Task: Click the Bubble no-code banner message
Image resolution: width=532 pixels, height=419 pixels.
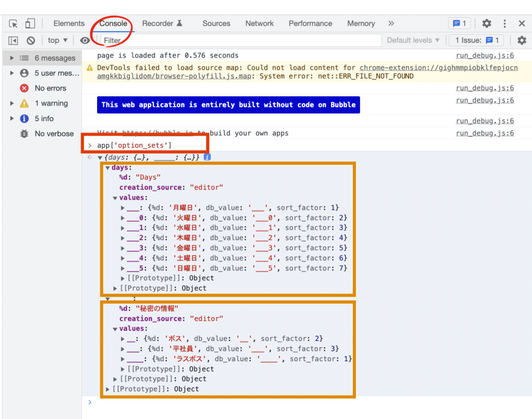Action: [229, 105]
